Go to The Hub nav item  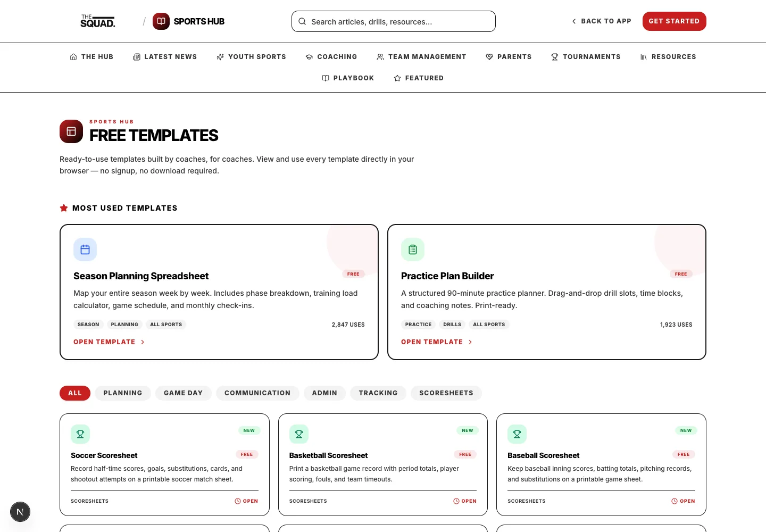click(91, 57)
